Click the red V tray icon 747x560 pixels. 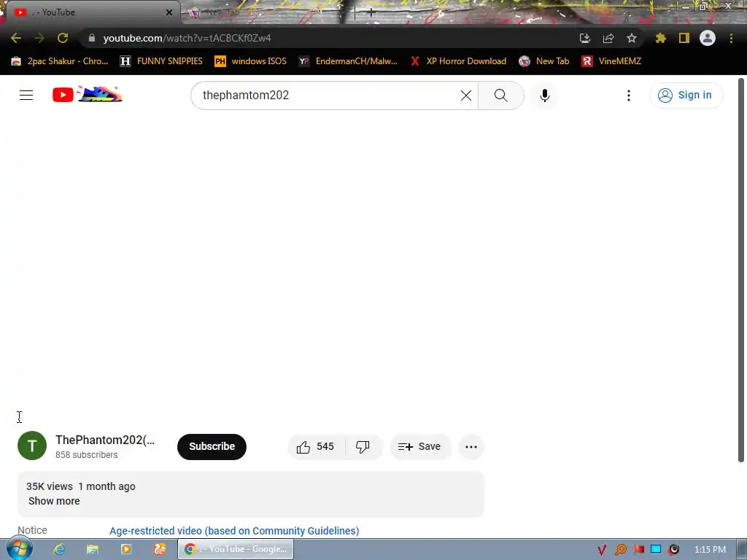click(x=602, y=550)
